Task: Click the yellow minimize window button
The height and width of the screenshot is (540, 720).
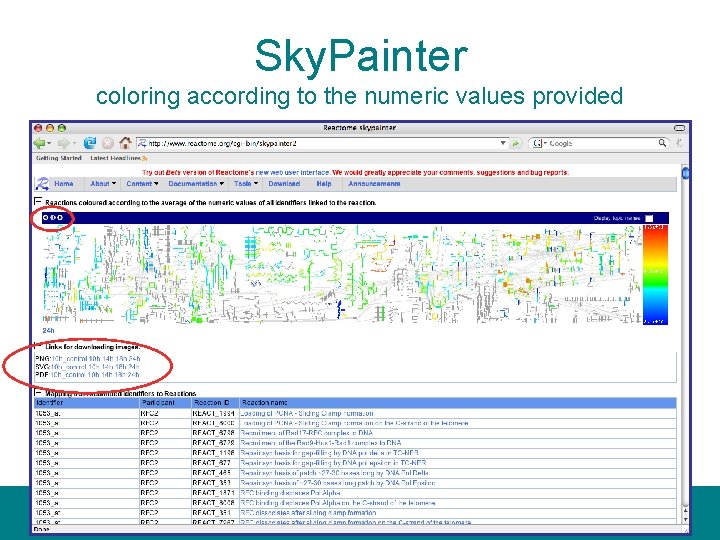Action: [x=50, y=128]
